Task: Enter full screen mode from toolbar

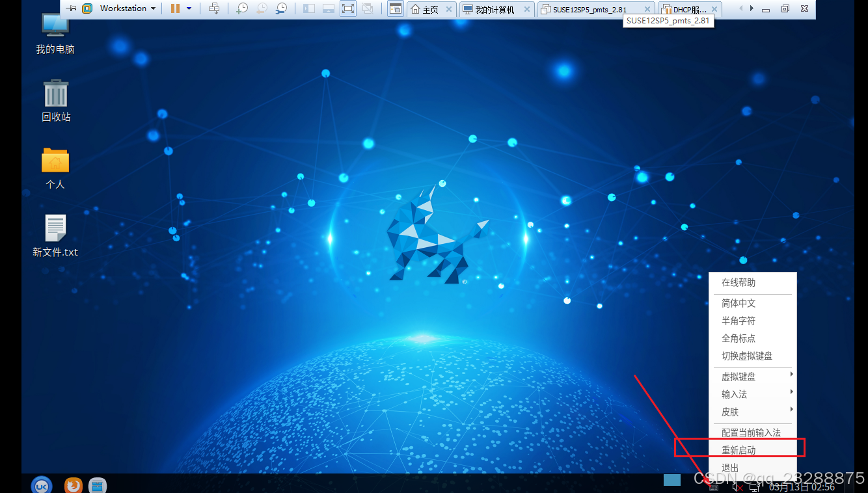Action: tap(348, 8)
